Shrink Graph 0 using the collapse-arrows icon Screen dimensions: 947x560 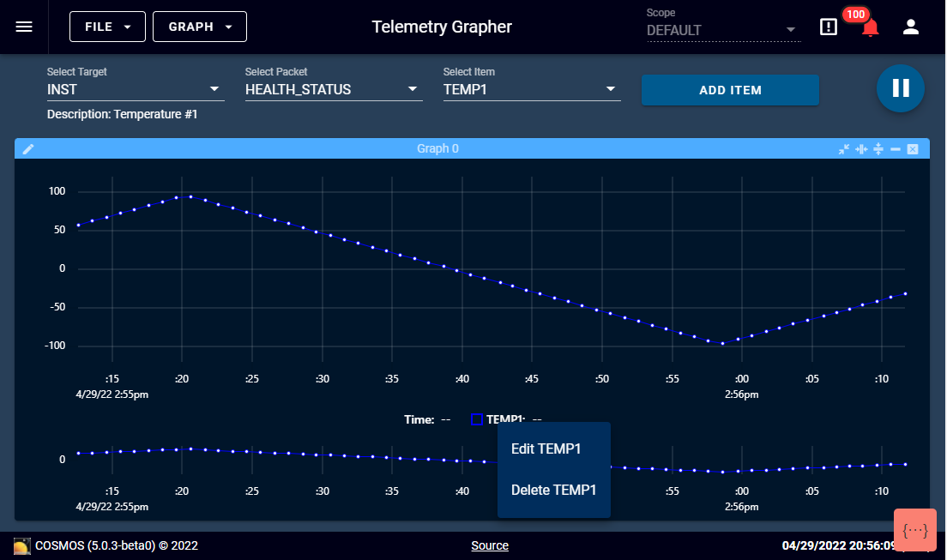(x=845, y=148)
